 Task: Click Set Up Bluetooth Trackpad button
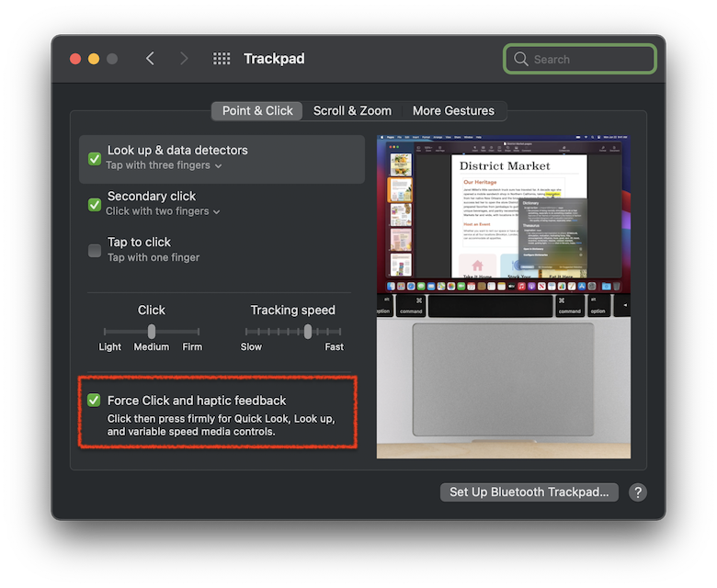click(x=529, y=492)
